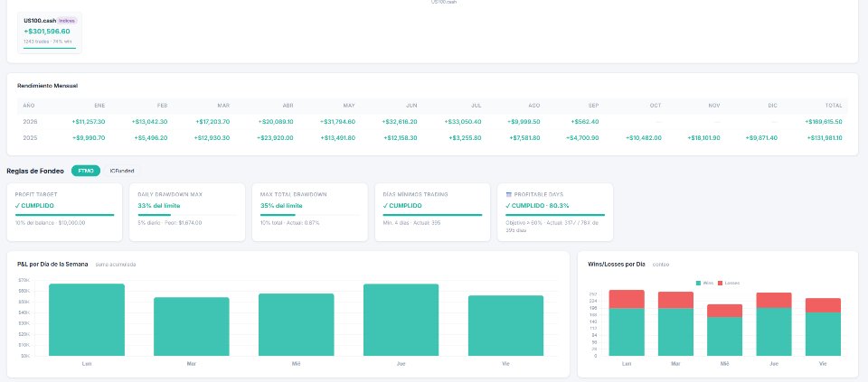
Task: Click the 2026 July value +$33,050.40
Action: coord(463,122)
